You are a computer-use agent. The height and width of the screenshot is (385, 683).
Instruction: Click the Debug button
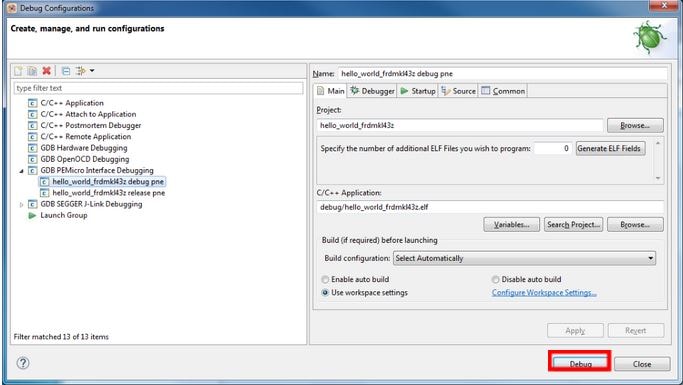[580, 363]
